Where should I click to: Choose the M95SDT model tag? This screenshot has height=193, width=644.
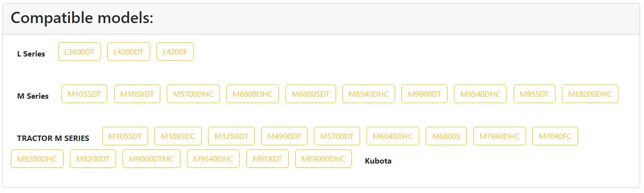534,94
